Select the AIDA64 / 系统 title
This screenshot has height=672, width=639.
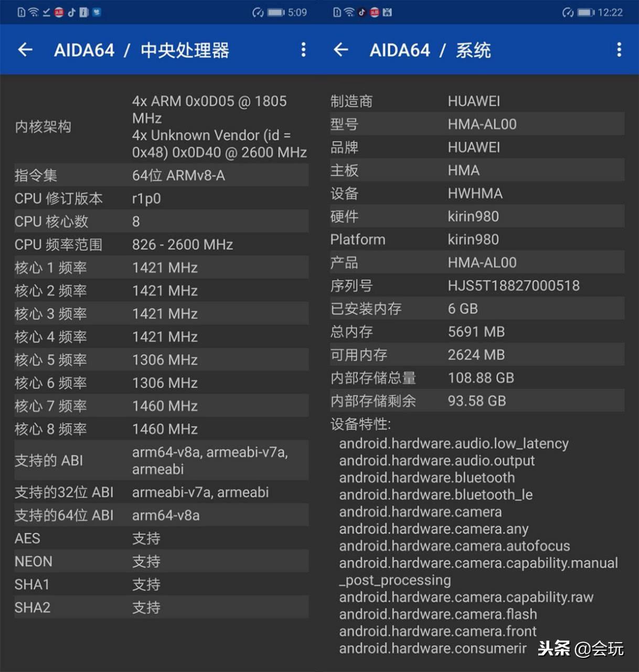430,50
